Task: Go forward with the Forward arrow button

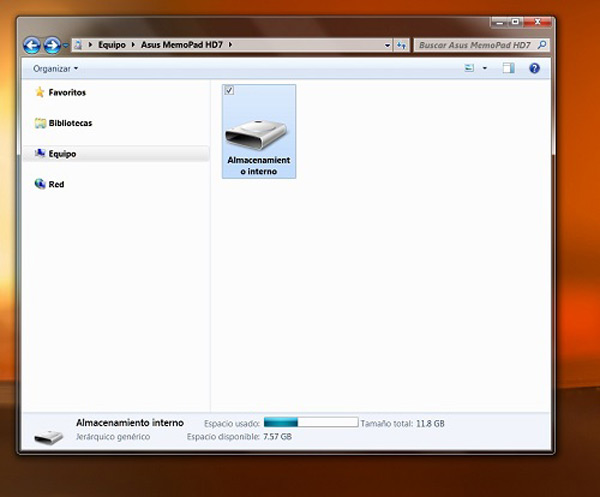Action: (x=52, y=46)
